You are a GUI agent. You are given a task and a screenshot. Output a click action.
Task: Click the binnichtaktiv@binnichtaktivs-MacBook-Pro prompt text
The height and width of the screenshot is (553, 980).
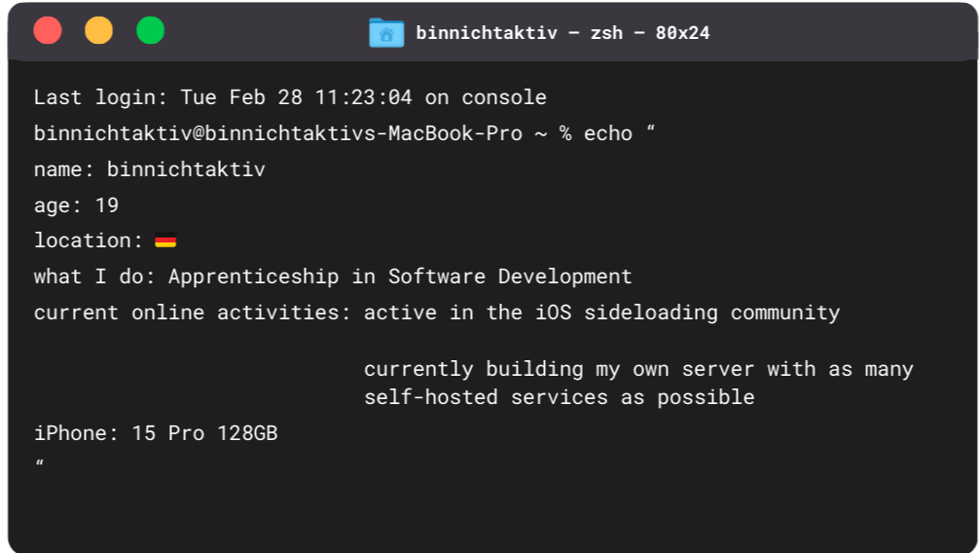(277, 133)
